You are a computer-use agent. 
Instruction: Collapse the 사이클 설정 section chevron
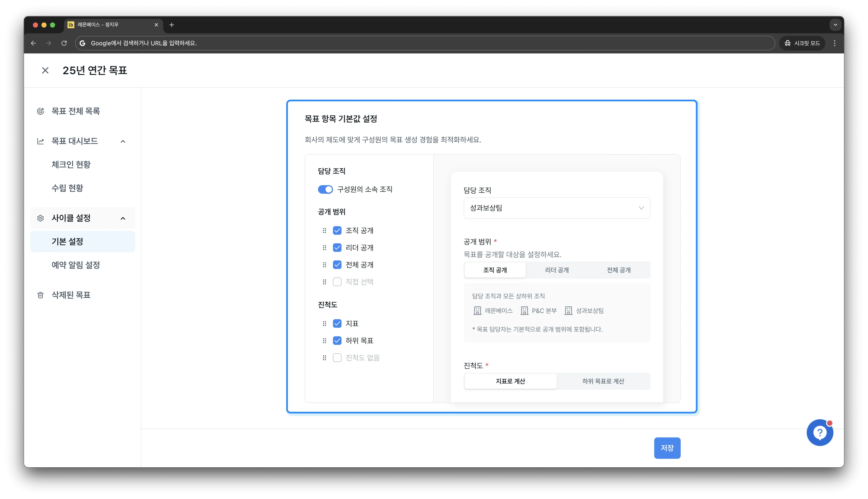pos(123,218)
